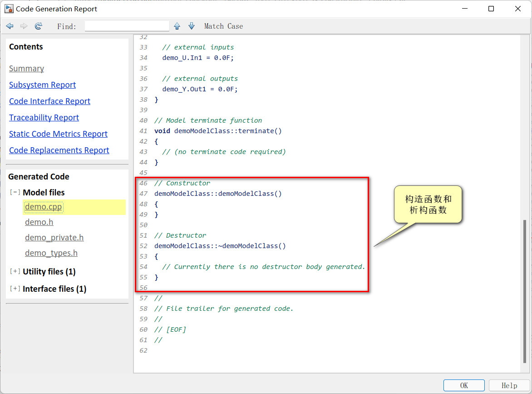Viewport: 532px width, 394px height.
Task: Find previous match with up arrow
Action: click(177, 26)
